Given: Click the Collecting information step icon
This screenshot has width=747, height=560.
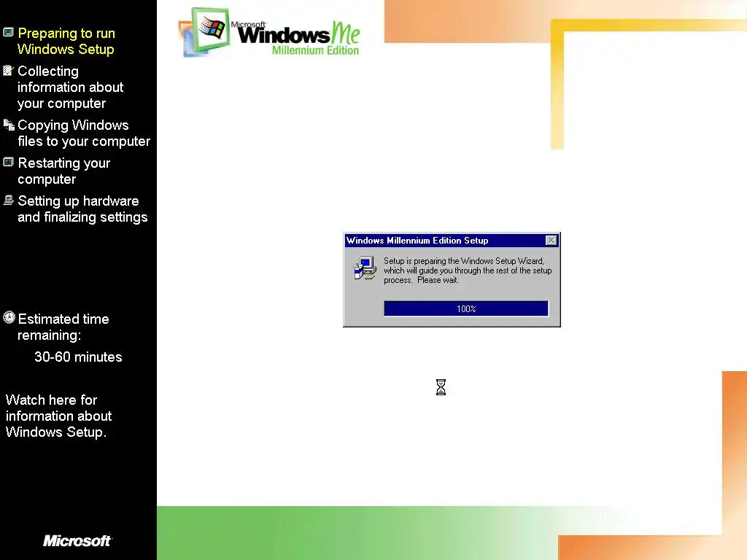Looking at the screenshot, I should pos(8,71).
